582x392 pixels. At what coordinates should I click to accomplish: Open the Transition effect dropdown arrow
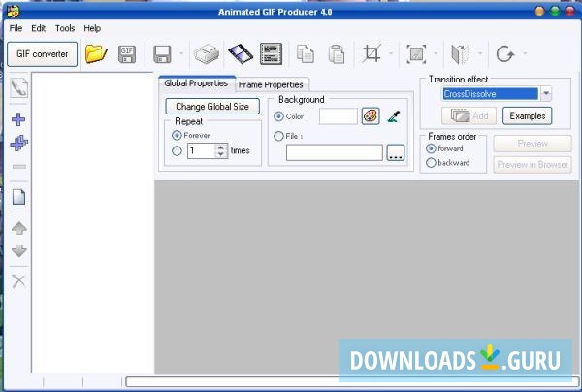546,94
